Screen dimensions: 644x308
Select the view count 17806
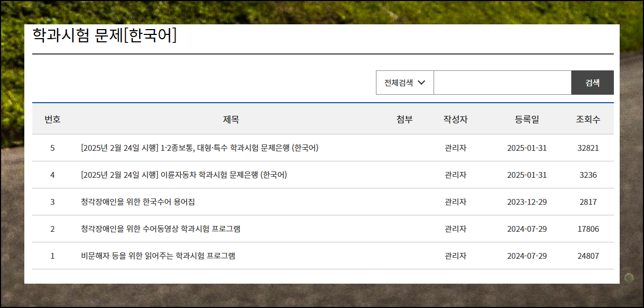tap(588, 229)
